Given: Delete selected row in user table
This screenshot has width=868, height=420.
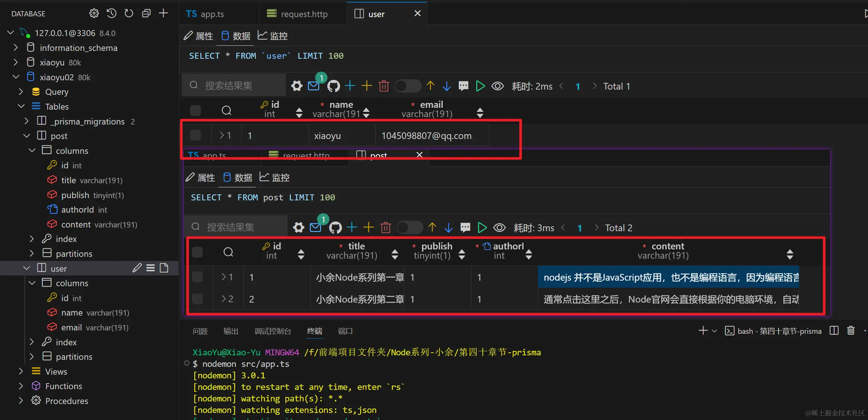Looking at the screenshot, I should pos(384,86).
